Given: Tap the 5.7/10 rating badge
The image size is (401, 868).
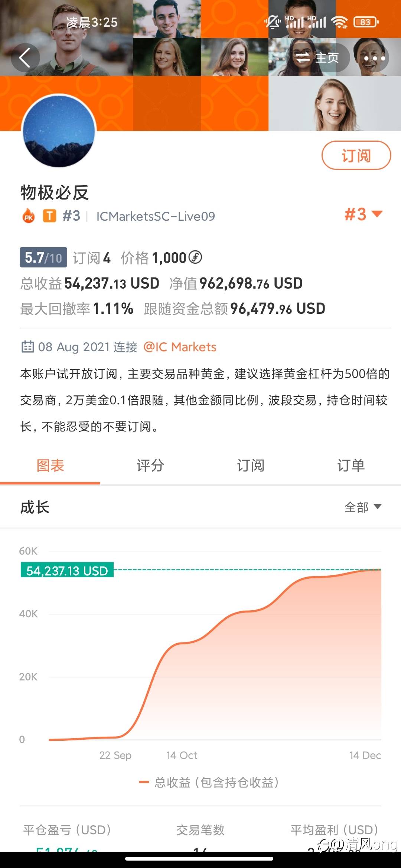Looking at the screenshot, I should [43, 257].
